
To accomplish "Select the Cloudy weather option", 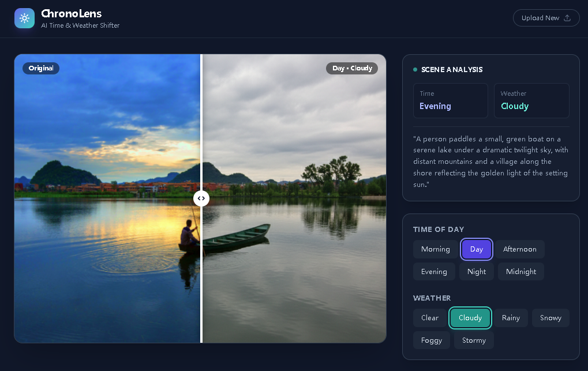I will pyautogui.click(x=470, y=318).
